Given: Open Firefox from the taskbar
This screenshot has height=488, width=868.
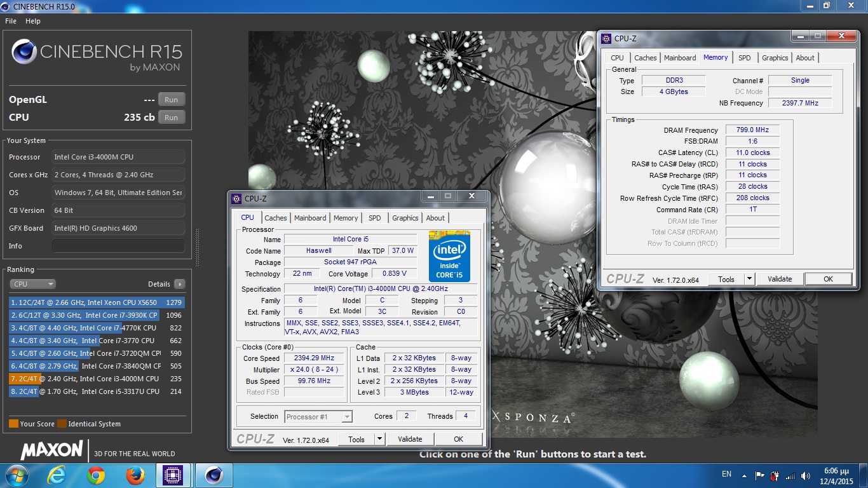Looking at the screenshot, I should pyautogui.click(x=135, y=475).
